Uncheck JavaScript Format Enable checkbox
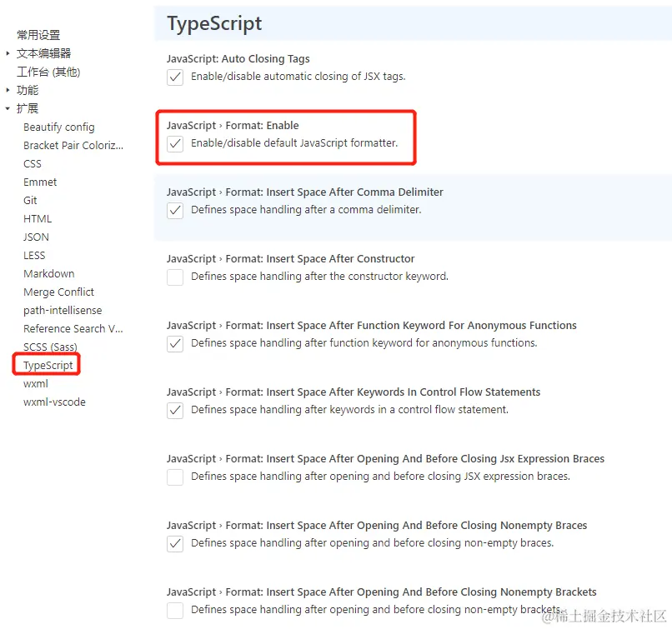This screenshot has height=629, width=672. click(x=175, y=144)
